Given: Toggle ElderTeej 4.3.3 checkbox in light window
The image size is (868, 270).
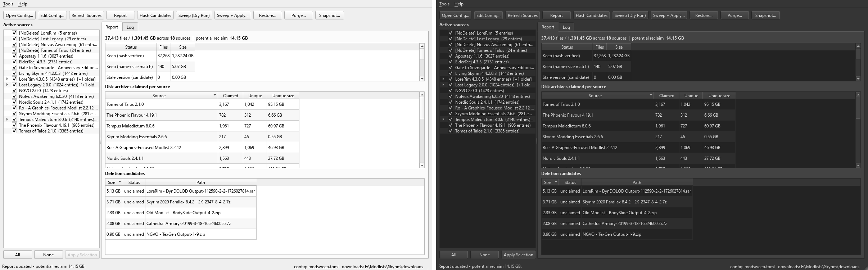Looking at the screenshot, I should (14, 62).
